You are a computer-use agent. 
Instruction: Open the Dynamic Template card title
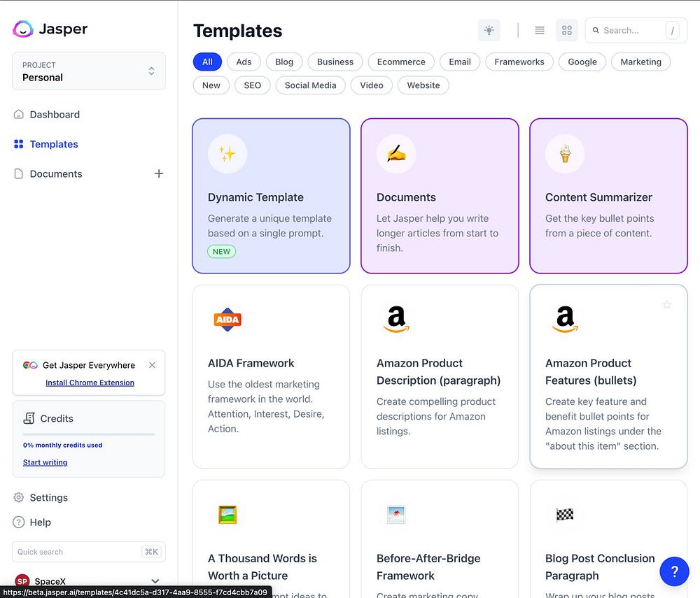(255, 197)
